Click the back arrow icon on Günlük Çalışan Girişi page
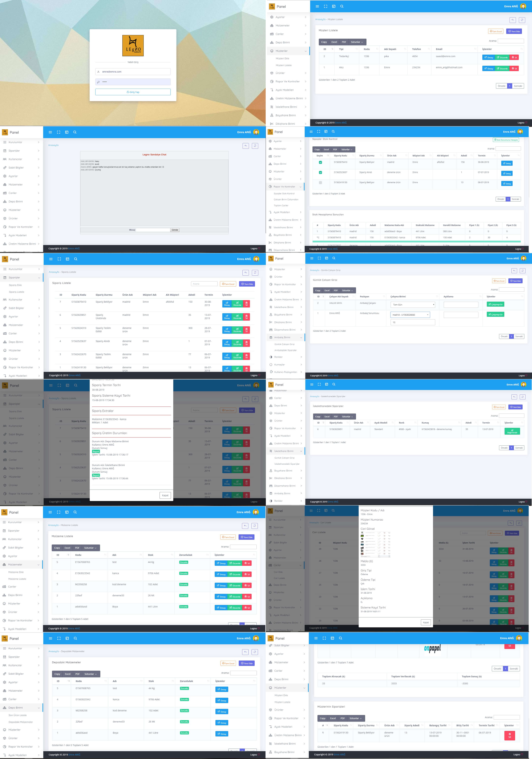This screenshot has height=759, width=532. click(x=514, y=271)
